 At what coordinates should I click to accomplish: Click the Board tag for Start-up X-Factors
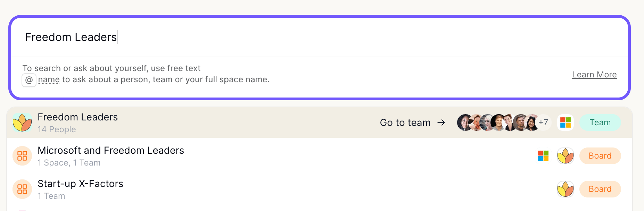click(x=600, y=189)
